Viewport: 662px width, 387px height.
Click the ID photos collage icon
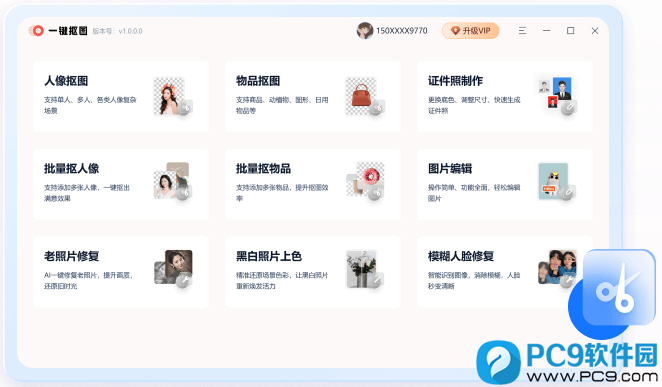(557, 96)
